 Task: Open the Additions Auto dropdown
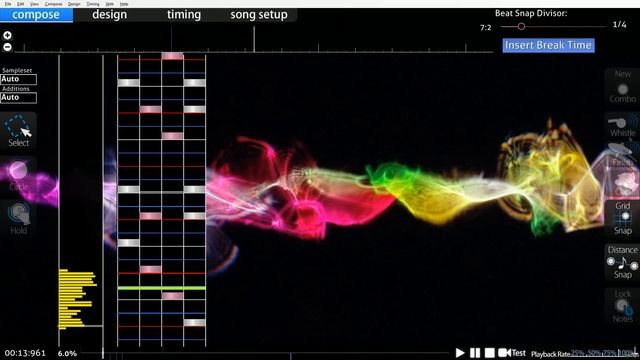click(18, 98)
